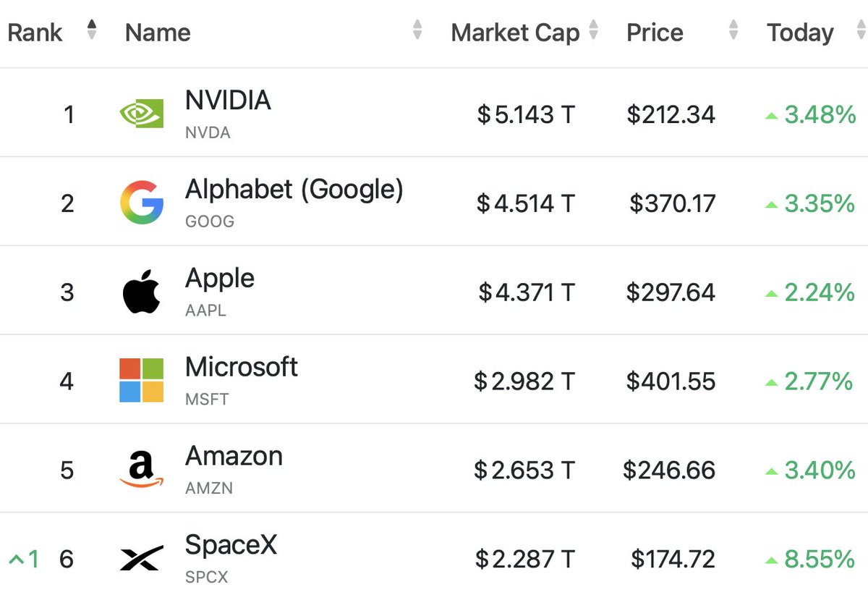
Task: Toggle Price column sort arrows
Action: pos(733,30)
